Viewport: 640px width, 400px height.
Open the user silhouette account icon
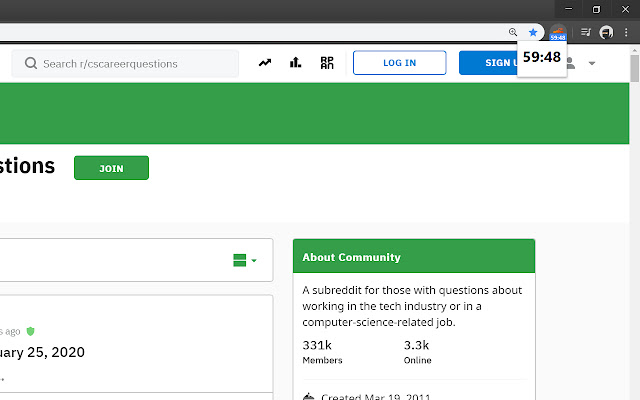click(571, 63)
